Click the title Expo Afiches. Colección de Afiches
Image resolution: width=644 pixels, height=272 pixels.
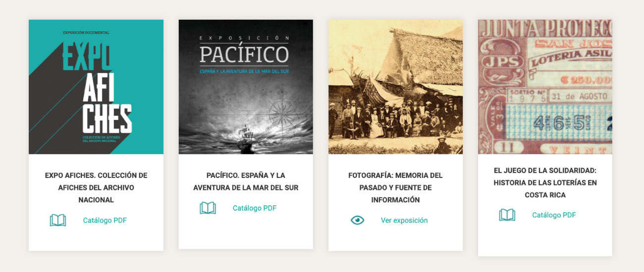coord(96,188)
